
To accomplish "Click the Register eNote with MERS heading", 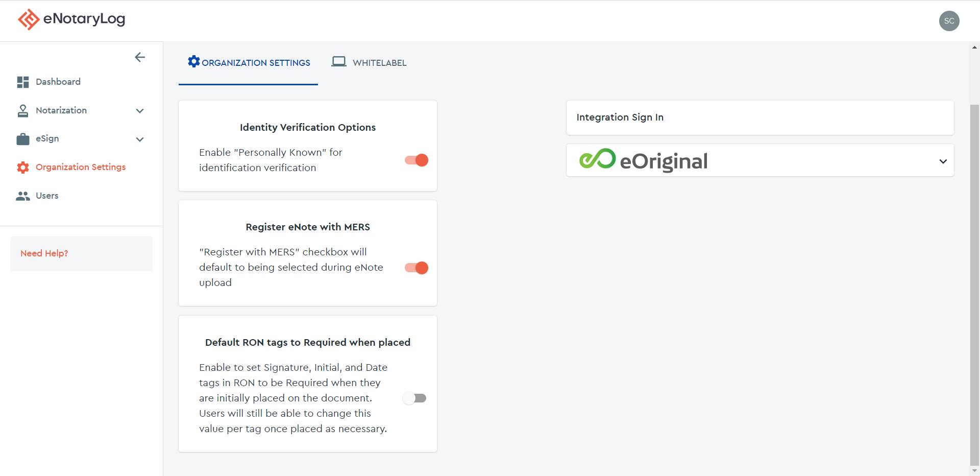I will pyautogui.click(x=308, y=227).
